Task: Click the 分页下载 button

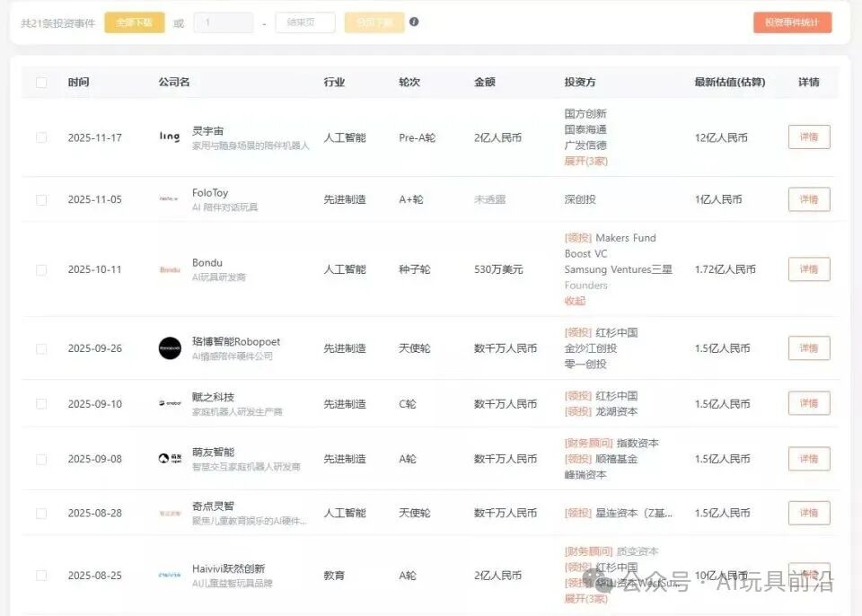Action: [x=374, y=22]
